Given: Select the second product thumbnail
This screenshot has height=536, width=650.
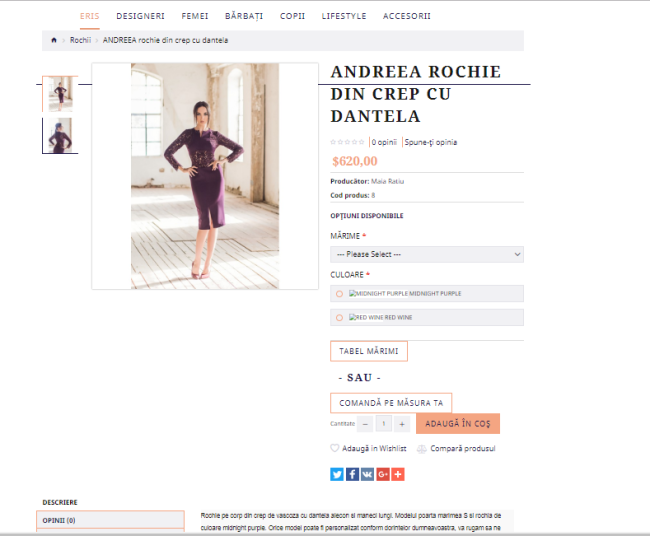Looking at the screenshot, I should pyautogui.click(x=60, y=136).
